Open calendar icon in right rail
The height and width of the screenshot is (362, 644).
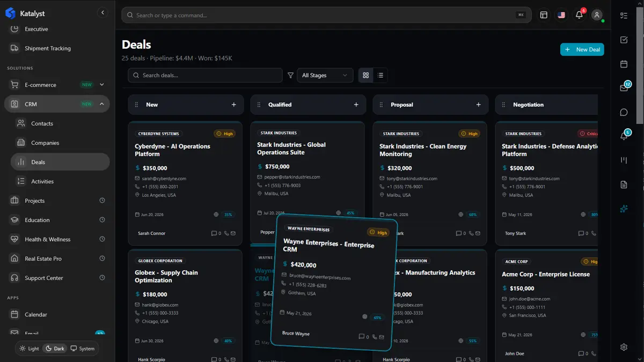(624, 64)
